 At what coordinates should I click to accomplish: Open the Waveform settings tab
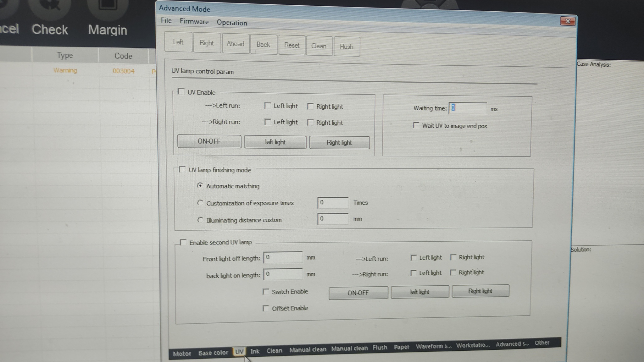[x=433, y=346]
